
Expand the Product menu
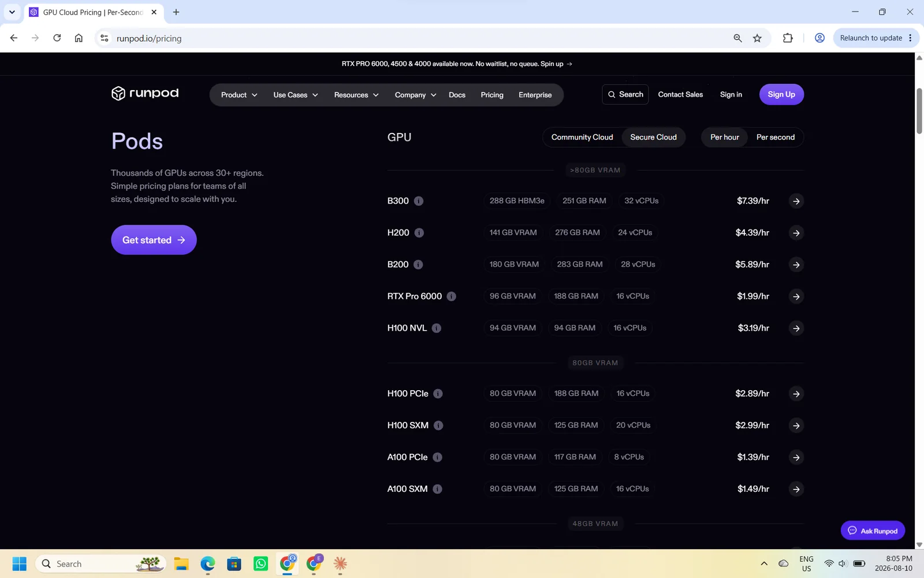[239, 95]
